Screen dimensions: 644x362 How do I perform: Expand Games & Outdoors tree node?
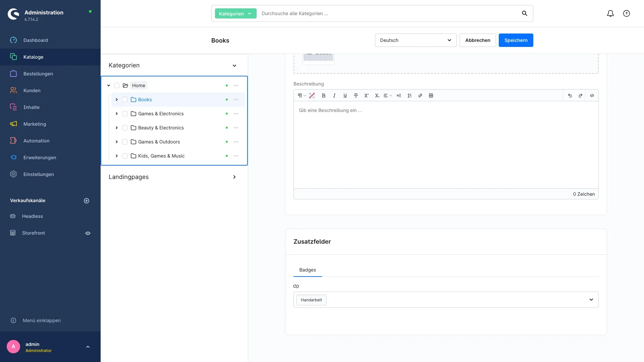click(x=117, y=142)
